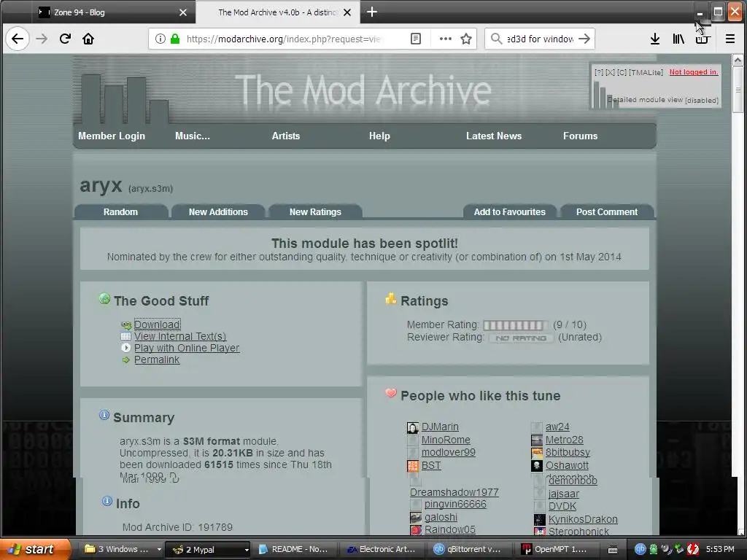Bookmark this page with the star

(x=466, y=39)
